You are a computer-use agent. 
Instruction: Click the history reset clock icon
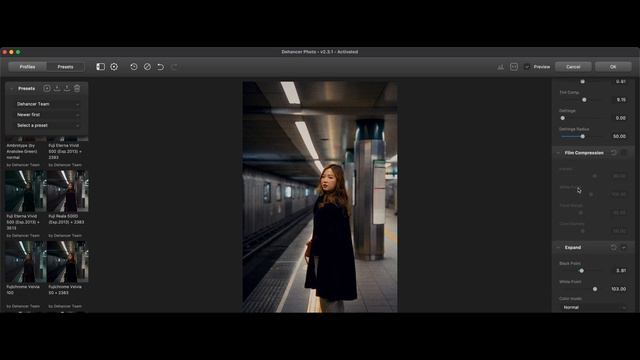click(x=134, y=67)
